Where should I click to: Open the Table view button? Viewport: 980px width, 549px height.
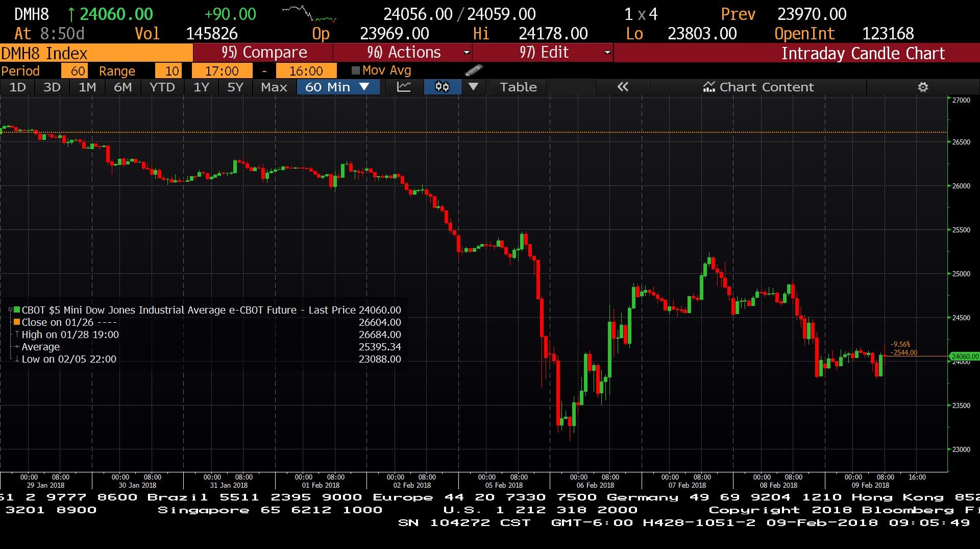[518, 87]
